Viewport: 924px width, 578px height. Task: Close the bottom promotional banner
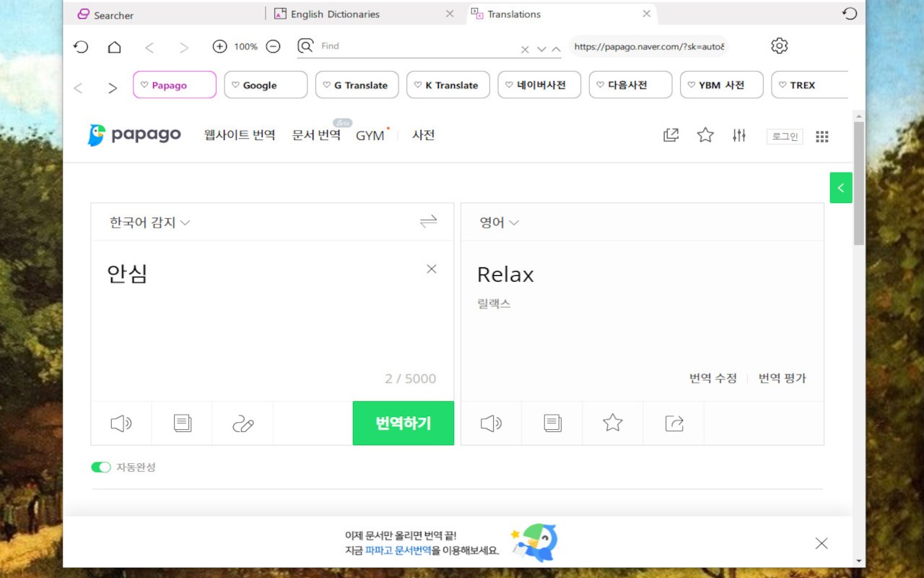coord(821,543)
